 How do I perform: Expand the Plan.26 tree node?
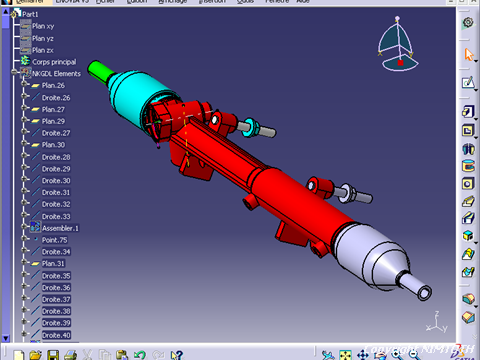point(24,84)
